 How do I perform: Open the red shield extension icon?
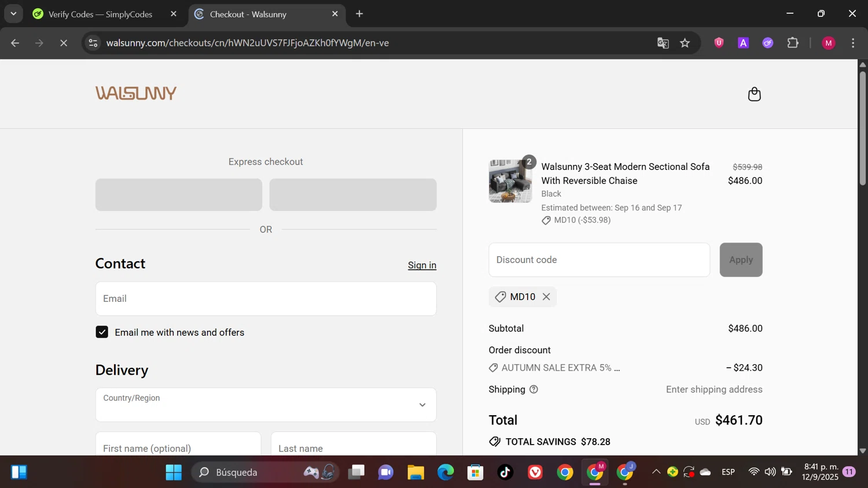click(x=719, y=43)
